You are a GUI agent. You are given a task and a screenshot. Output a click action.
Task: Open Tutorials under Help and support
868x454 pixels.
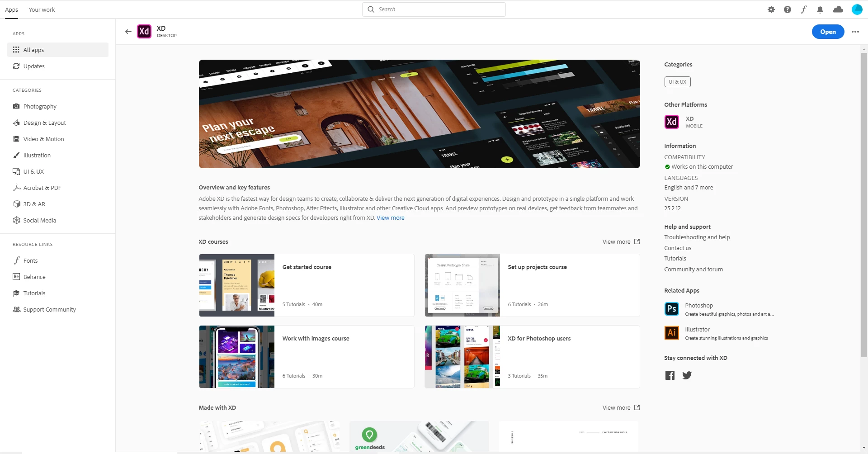[x=675, y=259]
